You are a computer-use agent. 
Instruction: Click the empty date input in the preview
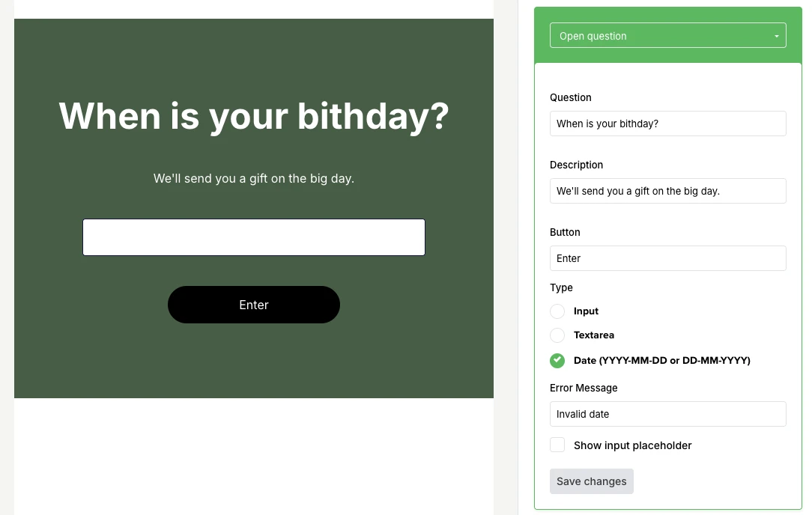[253, 237]
